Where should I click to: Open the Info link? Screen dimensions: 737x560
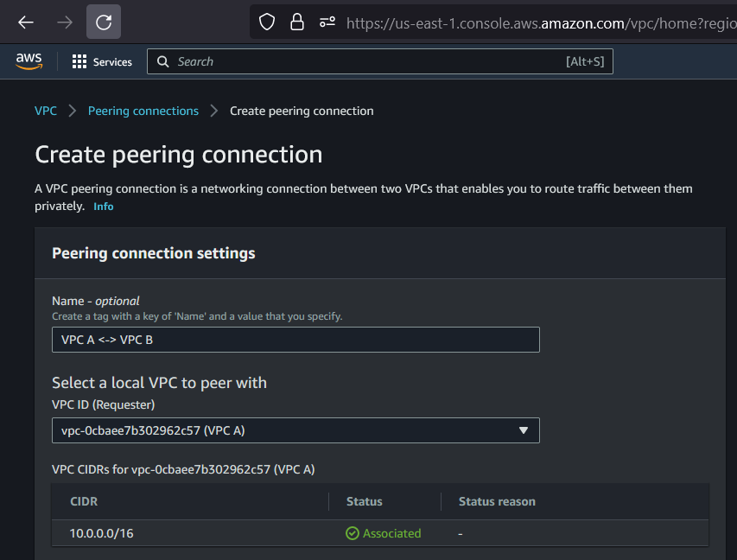pos(103,207)
